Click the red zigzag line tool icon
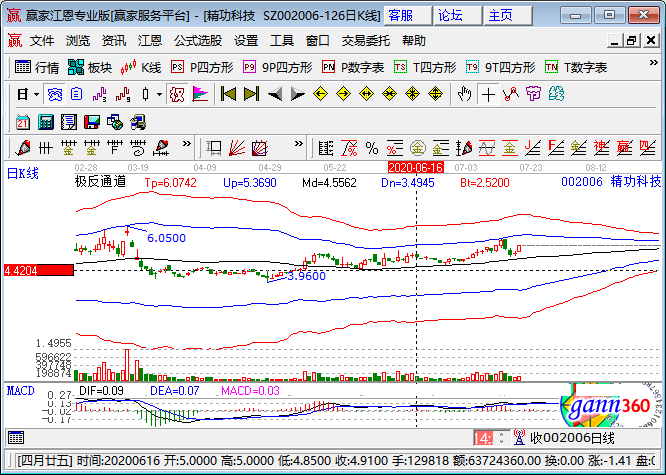This screenshot has width=666, height=475. click(x=511, y=94)
